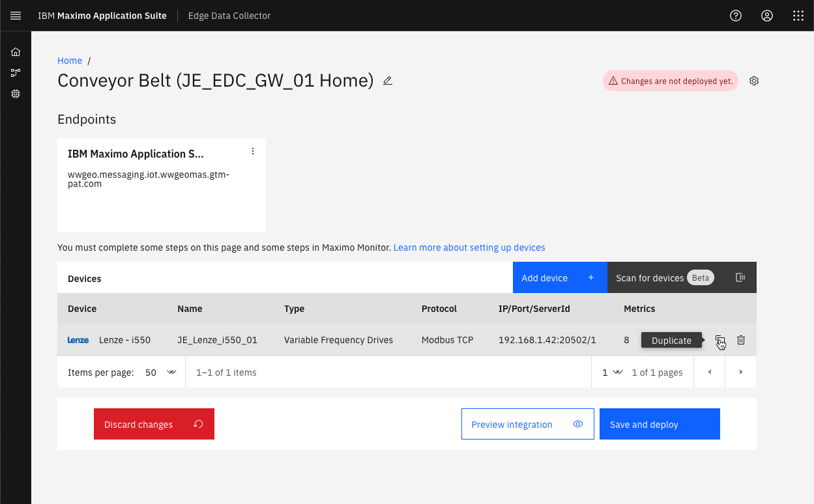
Task: Click the Endpoints section heading
Action: (x=87, y=119)
